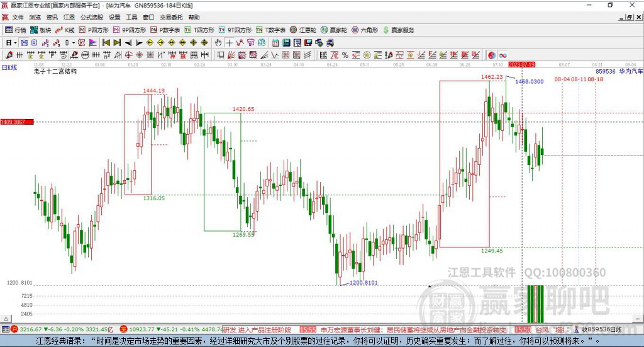Open the calculator icon in toolbar
This screenshot has height=347, width=644.
(x=286, y=43)
